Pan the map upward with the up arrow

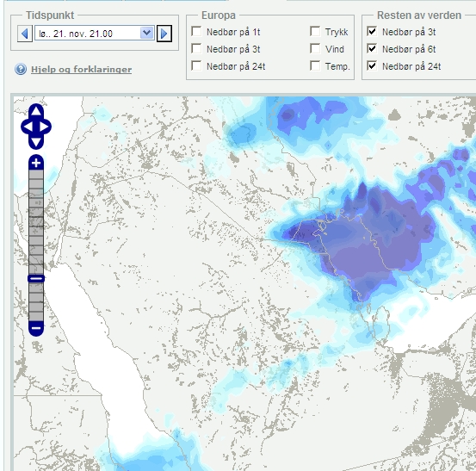pyautogui.click(x=36, y=110)
